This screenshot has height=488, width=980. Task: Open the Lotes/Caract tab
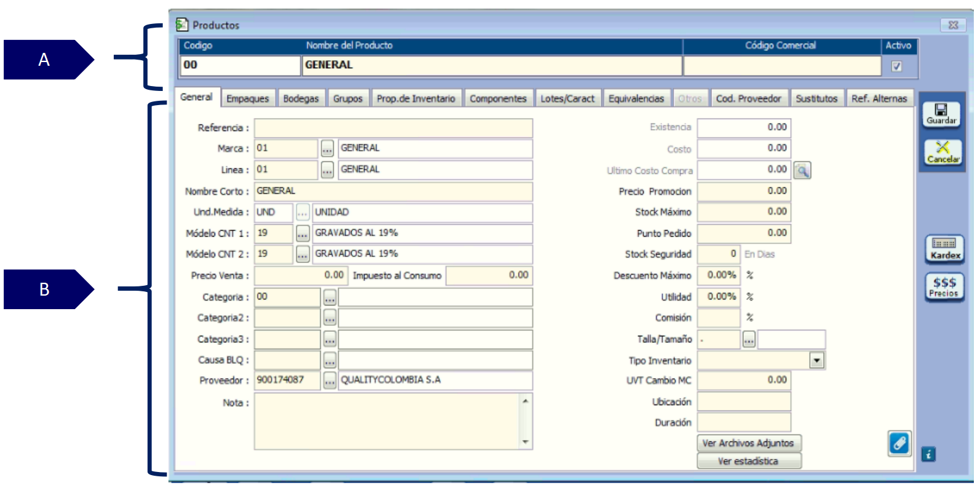(567, 98)
